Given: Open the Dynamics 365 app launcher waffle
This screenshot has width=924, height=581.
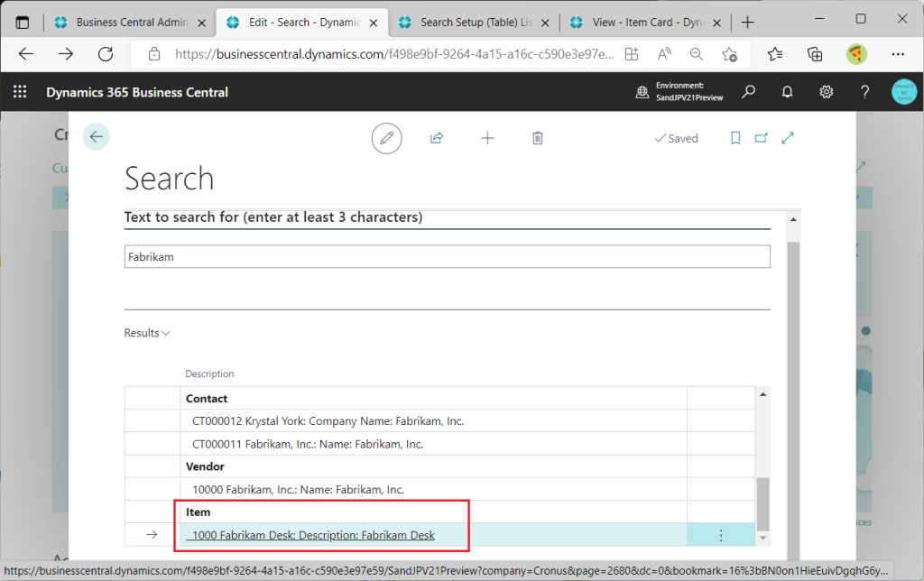Looking at the screenshot, I should 20,92.
